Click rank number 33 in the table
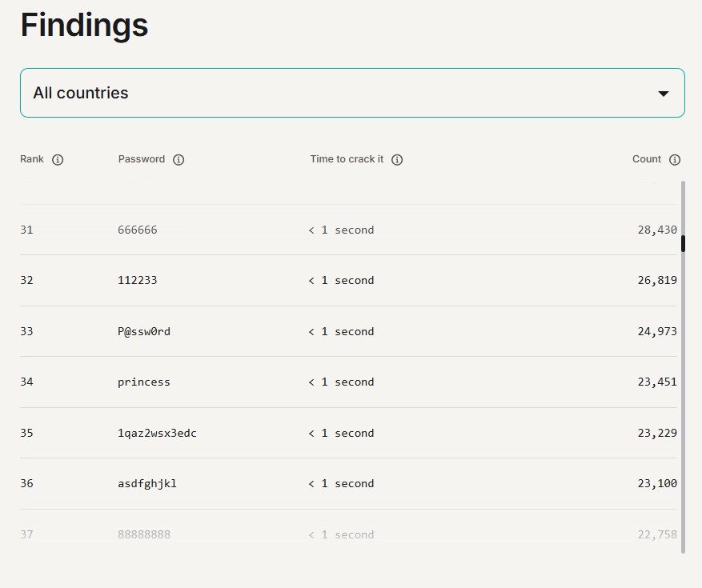Screen dimensions: 702x588 [27, 331]
